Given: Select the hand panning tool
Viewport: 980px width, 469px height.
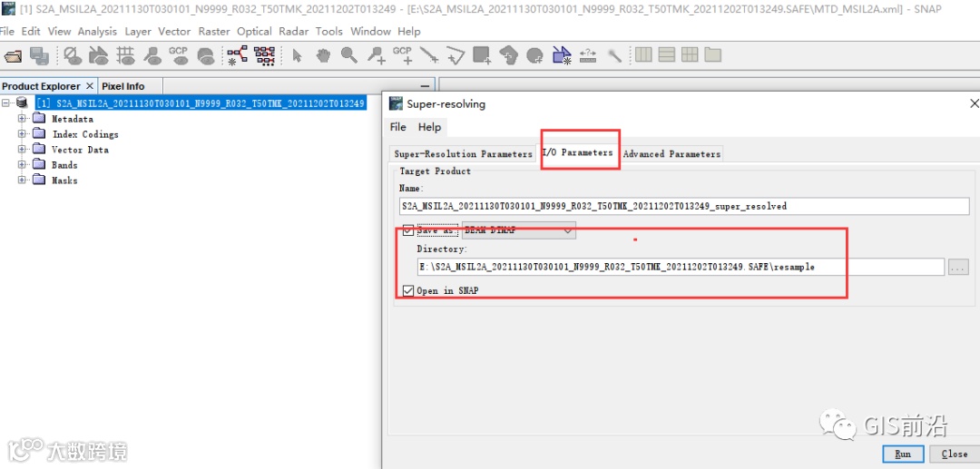Looking at the screenshot, I should tap(322, 56).
